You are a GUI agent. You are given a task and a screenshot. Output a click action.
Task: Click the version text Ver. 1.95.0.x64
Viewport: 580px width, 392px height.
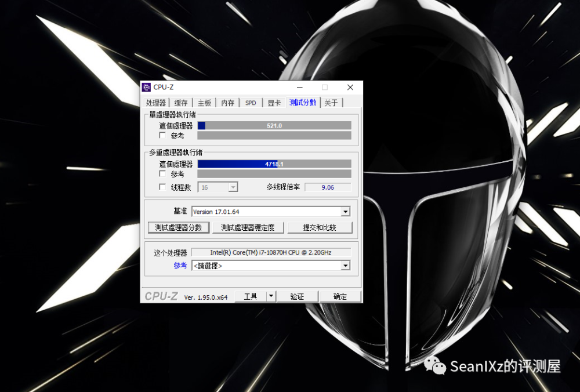[206, 297]
